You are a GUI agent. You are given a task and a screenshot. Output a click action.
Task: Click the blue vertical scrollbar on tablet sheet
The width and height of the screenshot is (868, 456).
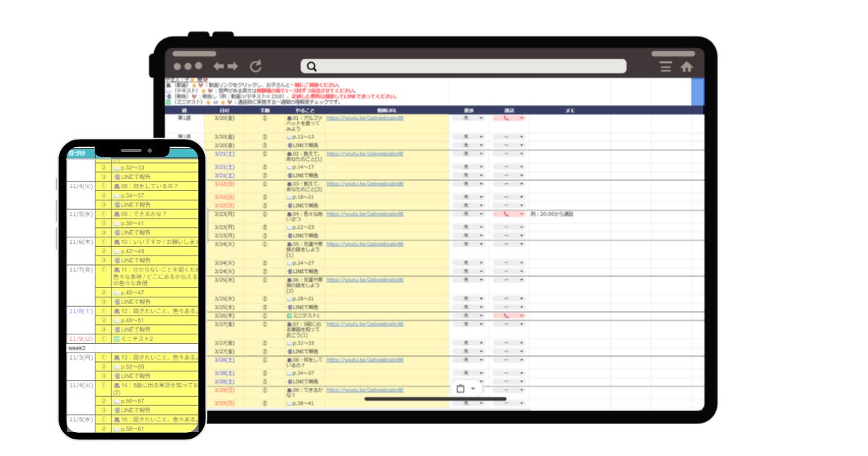(697, 92)
